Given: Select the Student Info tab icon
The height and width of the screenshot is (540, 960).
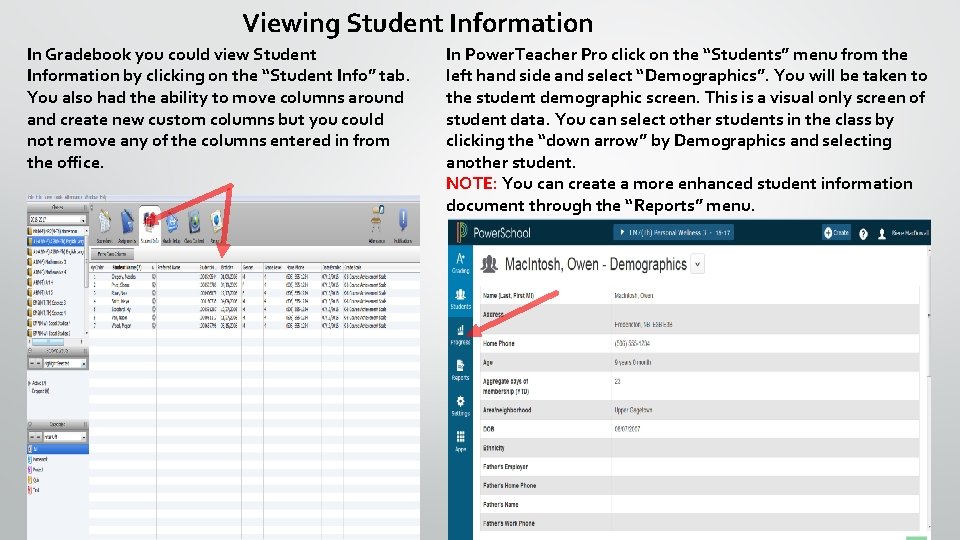Looking at the screenshot, I should point(150,225).
